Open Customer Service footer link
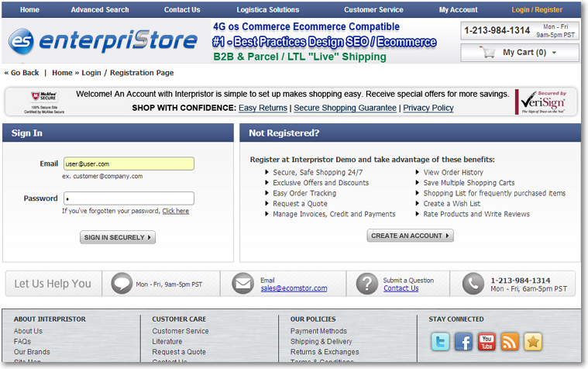This screenshot has width=588, height=369. point(181,331)
